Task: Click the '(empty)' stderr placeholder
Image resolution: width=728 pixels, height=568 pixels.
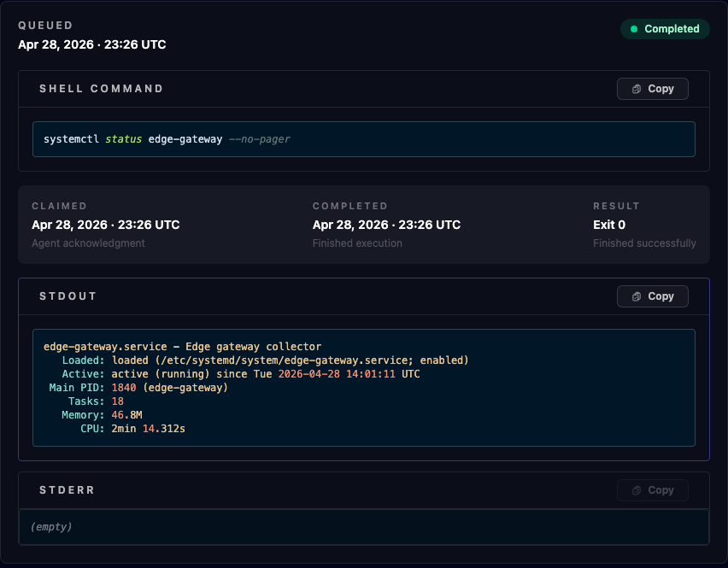Action: 51,527
